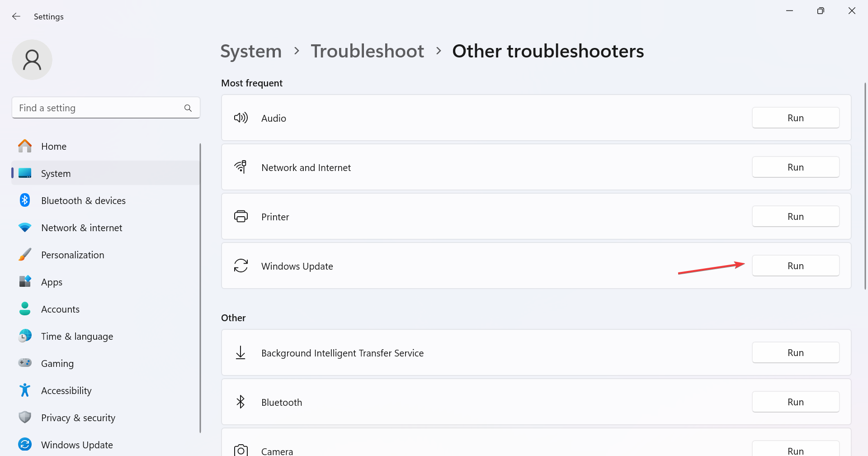Image resolution: width=868 pixels, height=456 pixels.
Task: Open Bluetooth & devices settings
Action: tap(83, 201)
